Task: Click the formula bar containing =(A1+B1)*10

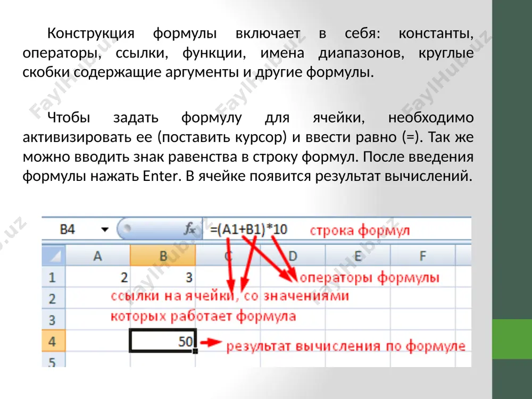Action: tap(337, 230)
